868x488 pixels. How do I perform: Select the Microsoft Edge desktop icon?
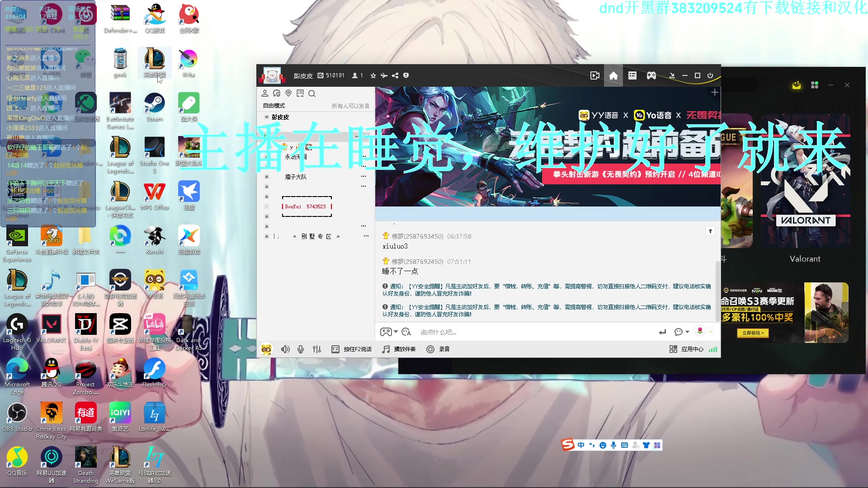coord(17,377)
